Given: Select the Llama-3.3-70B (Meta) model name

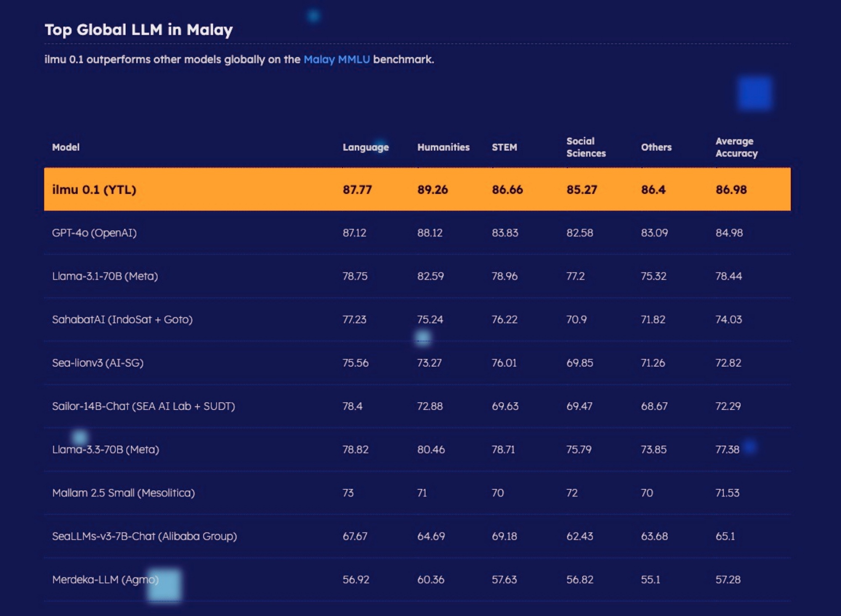Looking at the screenshot, I should 106,449.
